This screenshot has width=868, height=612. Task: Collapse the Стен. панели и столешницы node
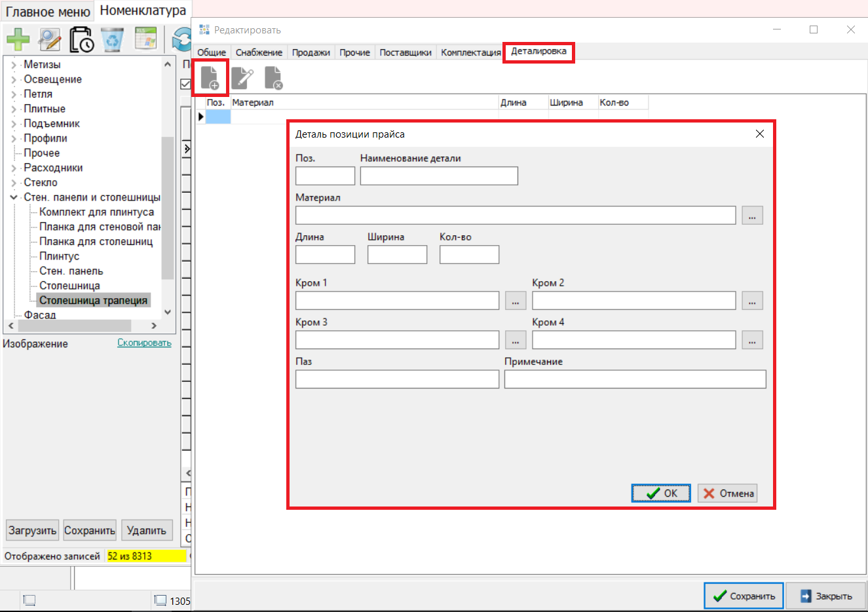click(14, 197)
